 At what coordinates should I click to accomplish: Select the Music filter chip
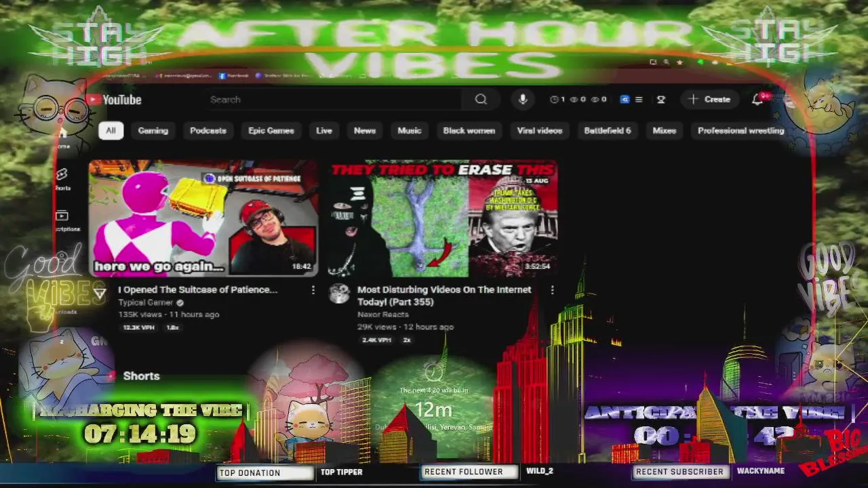[410, 131]
